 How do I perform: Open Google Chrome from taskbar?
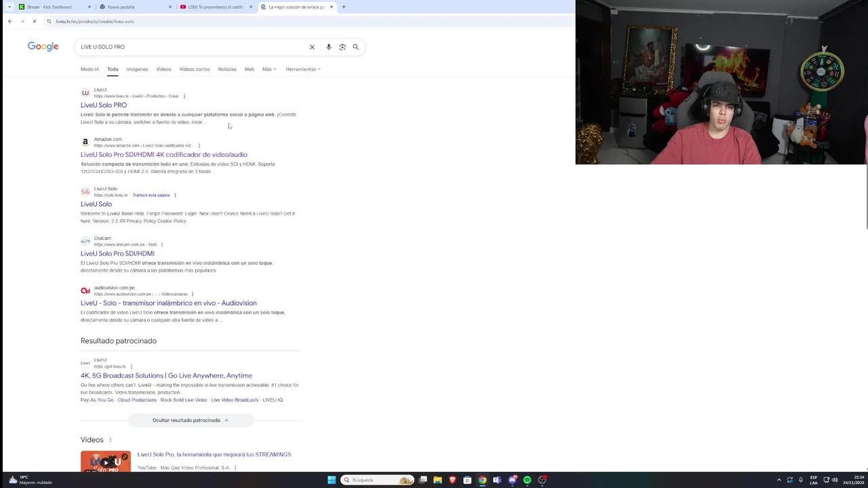[x=482, y=480]
